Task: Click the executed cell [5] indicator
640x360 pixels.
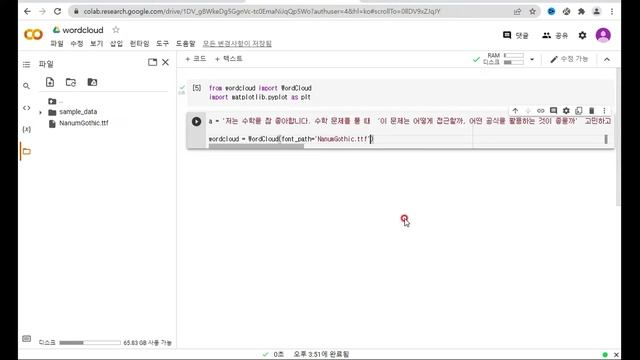Action: point(197,88)
